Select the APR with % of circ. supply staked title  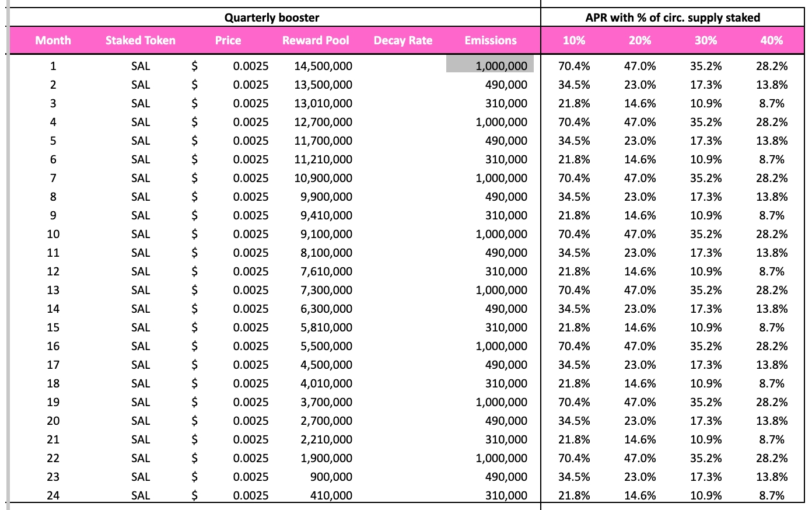pyautogui.click(x=673, y=18)
